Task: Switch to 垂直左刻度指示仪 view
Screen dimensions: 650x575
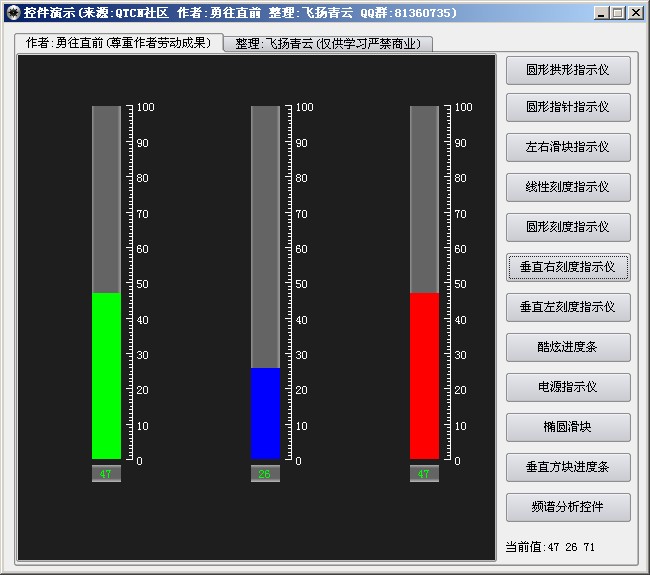Action: click(568, 307)
